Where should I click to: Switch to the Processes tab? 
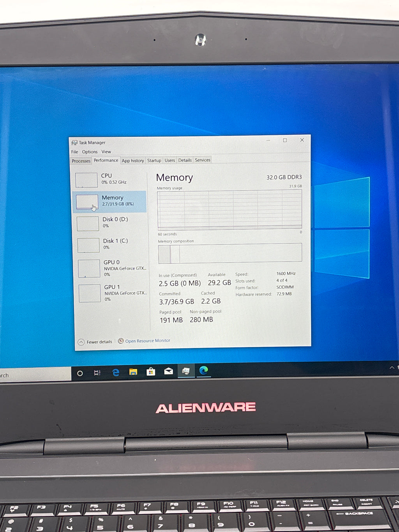81,161
